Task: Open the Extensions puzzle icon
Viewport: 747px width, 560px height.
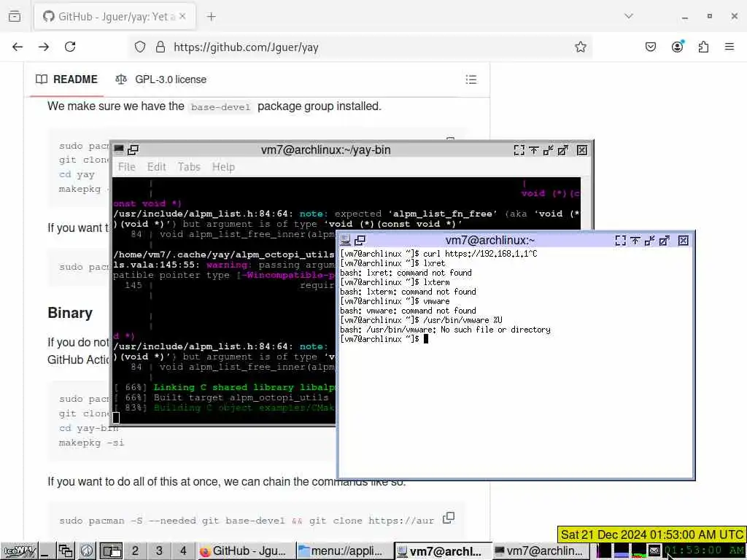Action: pos(703,47)
